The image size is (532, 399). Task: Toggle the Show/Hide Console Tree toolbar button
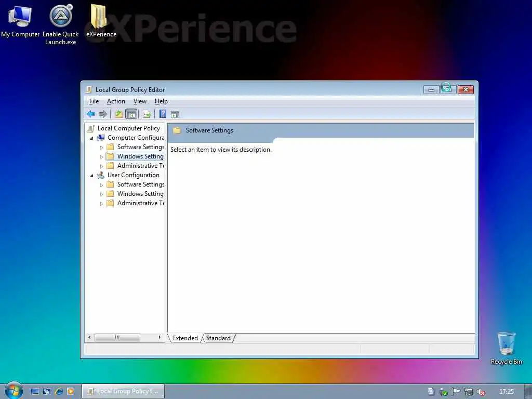point(131,114)
